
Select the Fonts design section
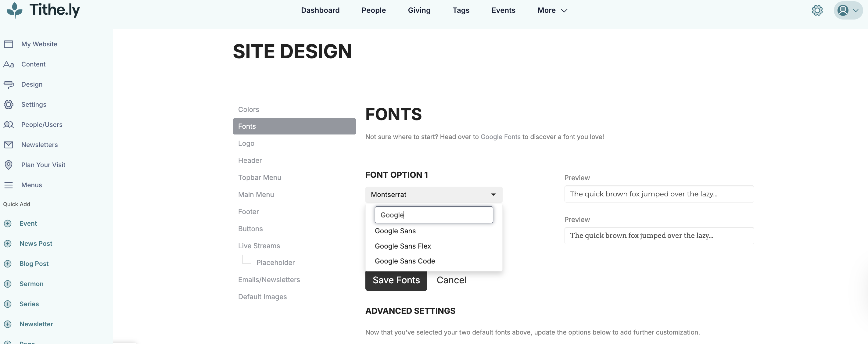[x=294, y=126]
